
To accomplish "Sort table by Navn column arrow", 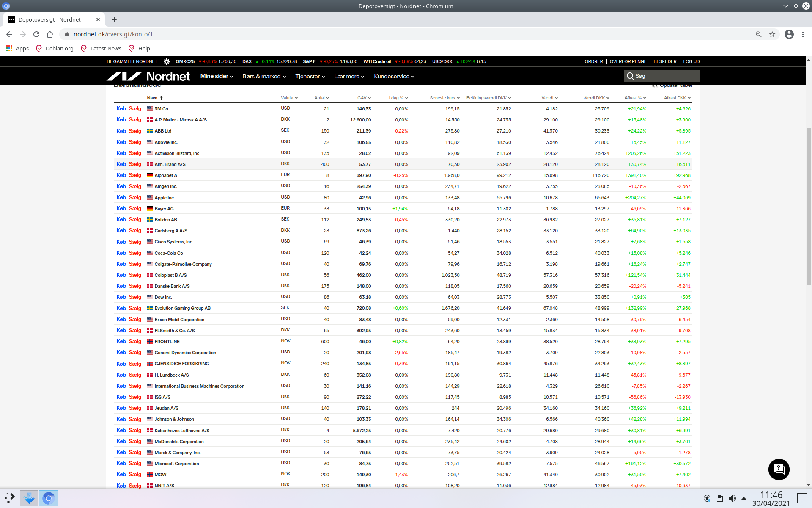I will pos(161,98).
